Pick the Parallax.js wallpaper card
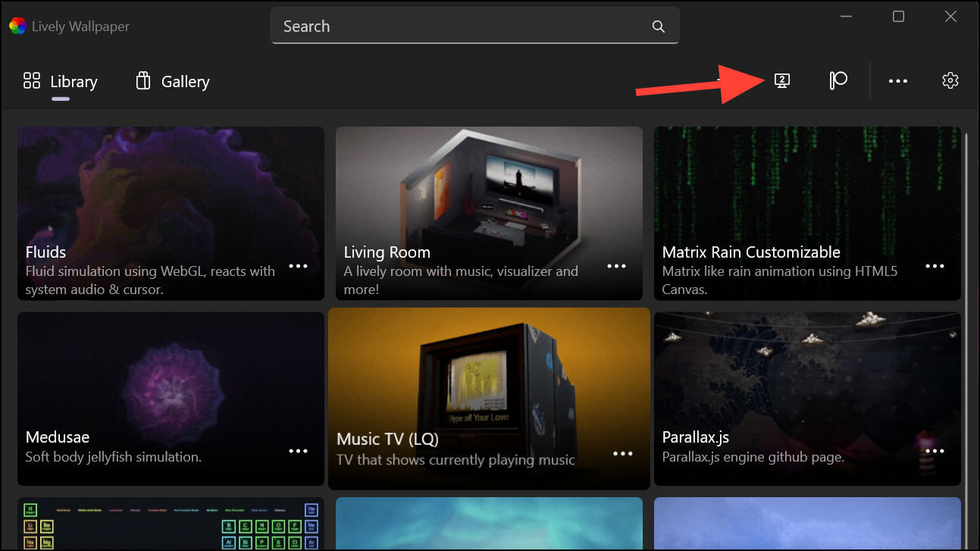The image size is (980, 551). point(807,399)
